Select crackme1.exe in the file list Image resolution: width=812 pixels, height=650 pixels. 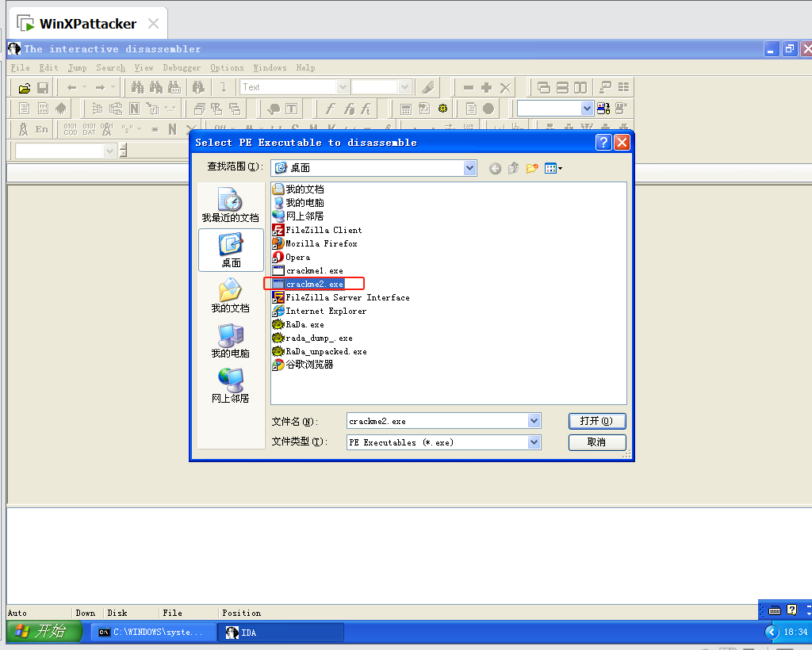308,270
